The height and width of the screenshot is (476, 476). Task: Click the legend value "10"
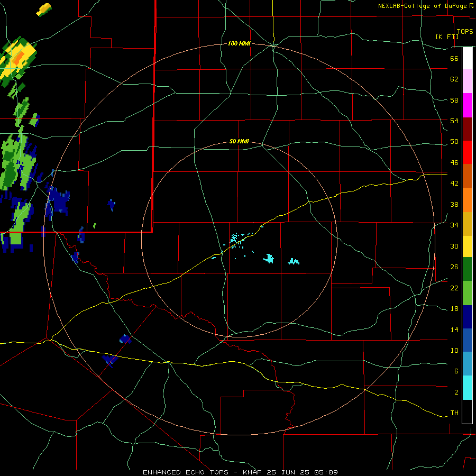tap(454, 351)
